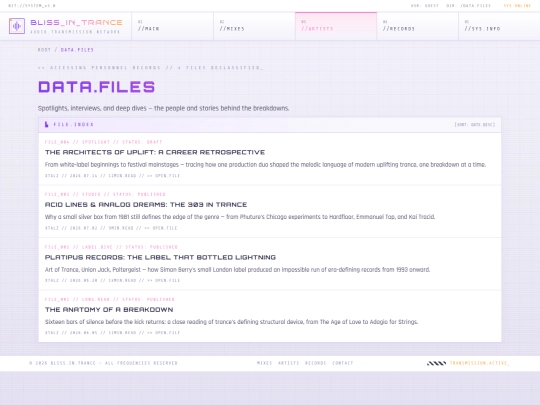The image size is (540, 405).
Task: Click the striped transmission indicator icon in footer
Action: pyautogui.click(x=436, y=363)
